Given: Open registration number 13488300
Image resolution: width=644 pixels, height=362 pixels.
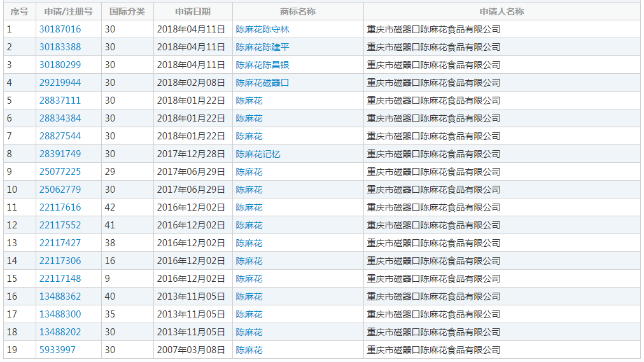Looking at the screenshot, I should point(60,314).
